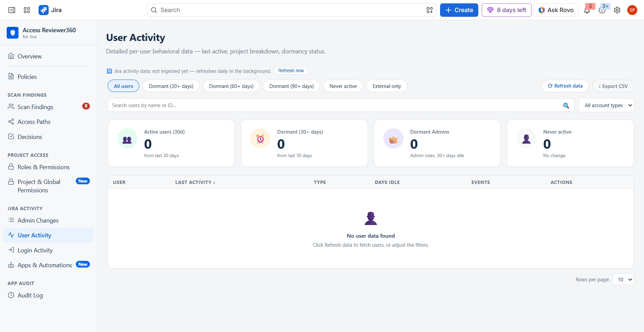Select the All users filter
This screenshot has width=644, height=332.
pos(123,86)
